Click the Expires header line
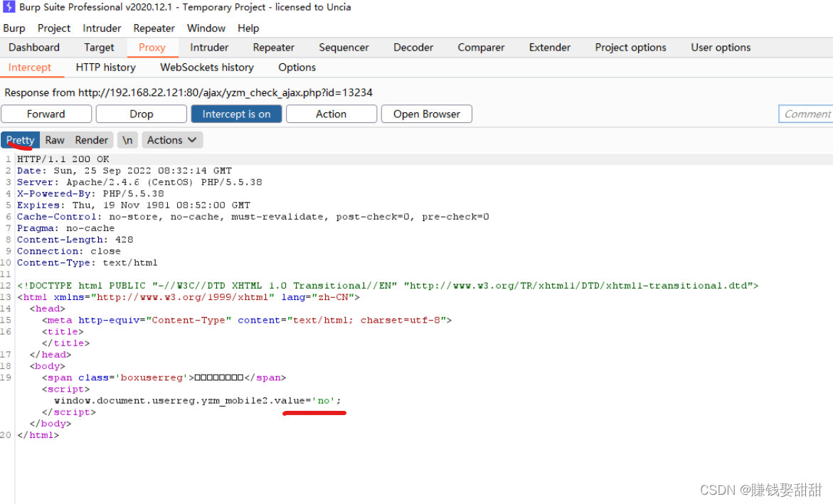The image size is (833, 504). click(x=133, y=205)
